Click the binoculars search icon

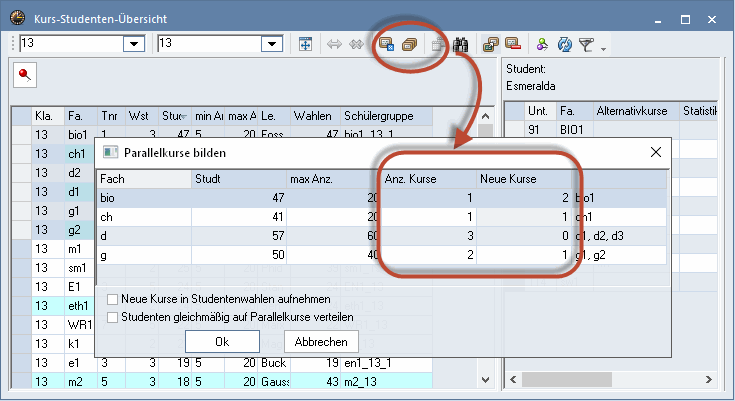[x=460, y=45]
